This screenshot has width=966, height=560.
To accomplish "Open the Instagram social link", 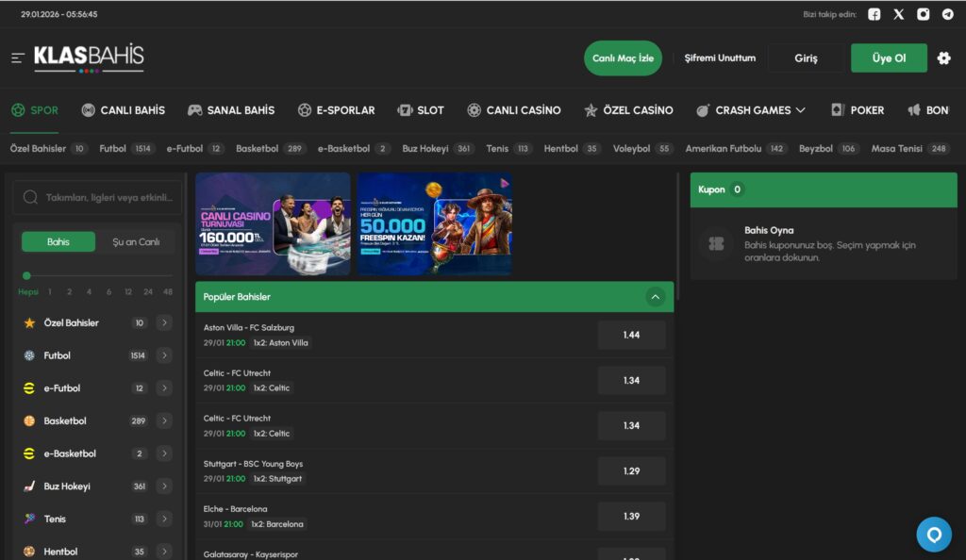I will [923, 14].
